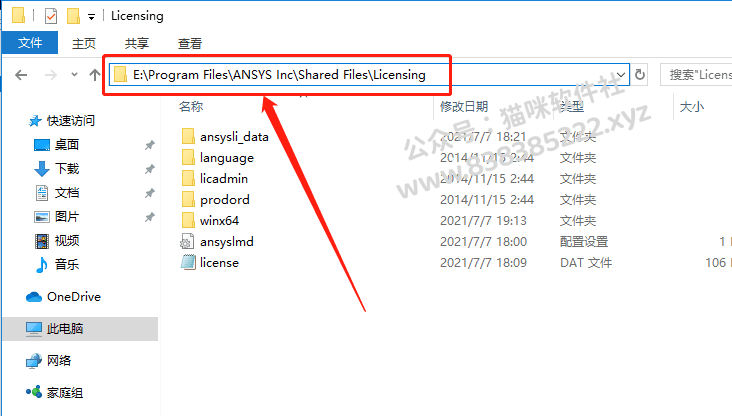Click the Properties checkmark icon in title bar

point(51,16)
